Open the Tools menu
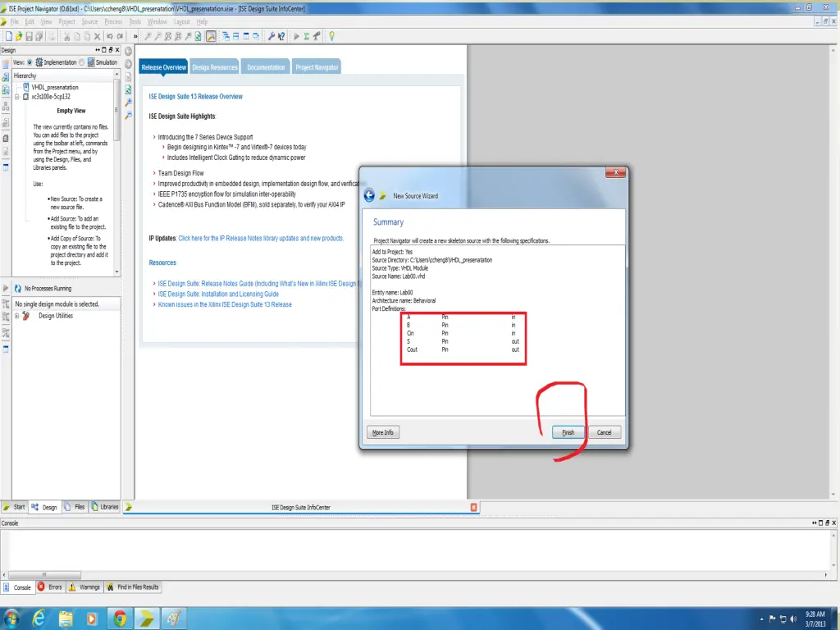The image size is (840, 630). tap(135, 22)
